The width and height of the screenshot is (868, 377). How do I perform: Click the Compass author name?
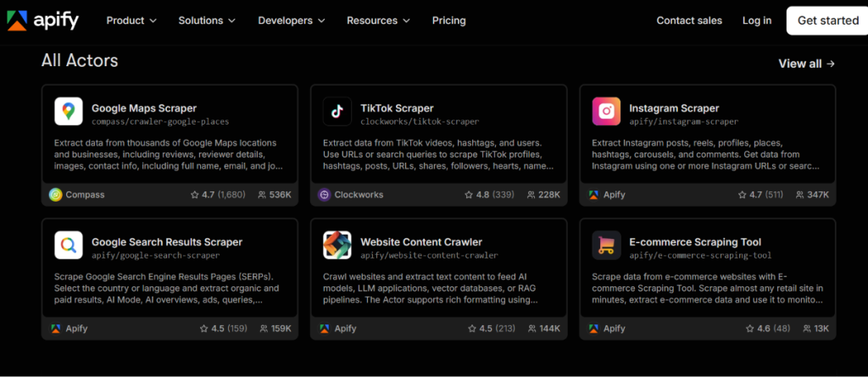click(x=86, y=195)
